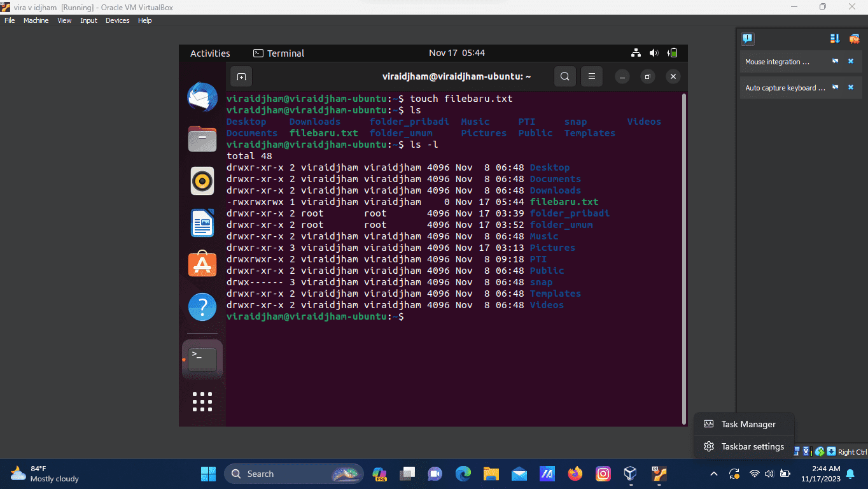
Task: Open VirtualBox File menu
Action: (10, 20)
